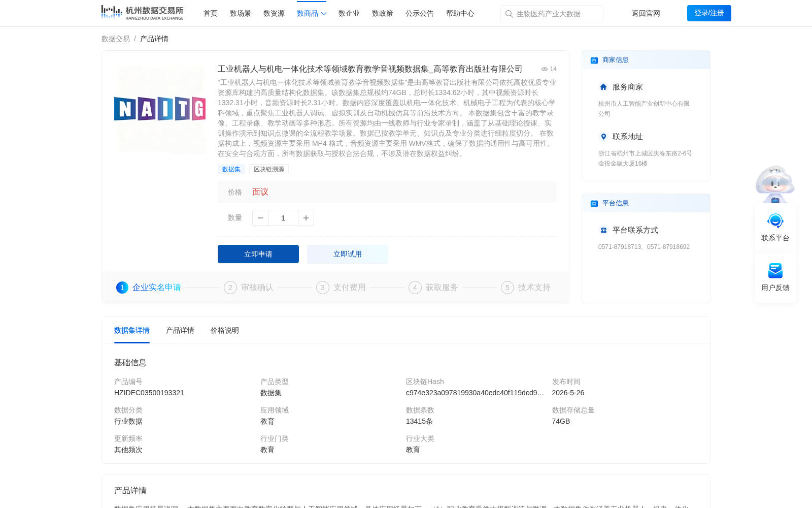Click the eye view-count icon
Image resolution: width=812 pixels, height=508 pixels.
coord(545,69)
